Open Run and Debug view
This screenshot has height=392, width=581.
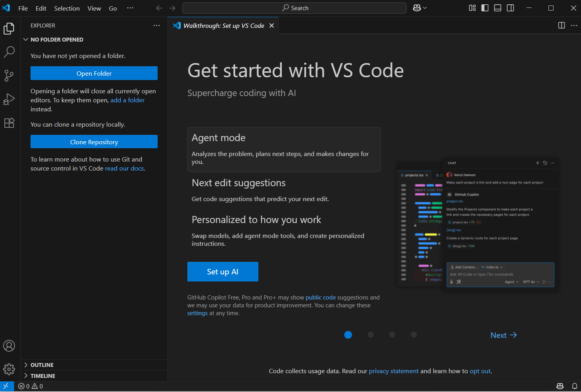[9, 99]
